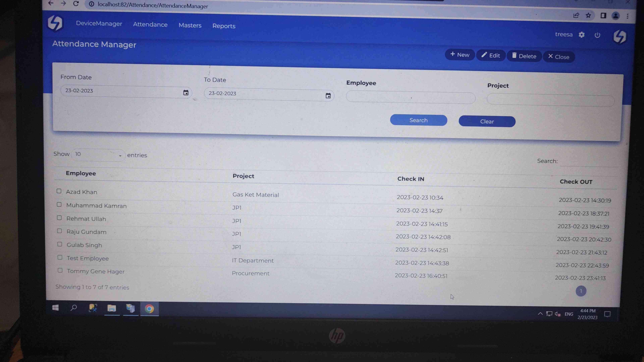Click the Windows taskbar search icon

(73, 308)
